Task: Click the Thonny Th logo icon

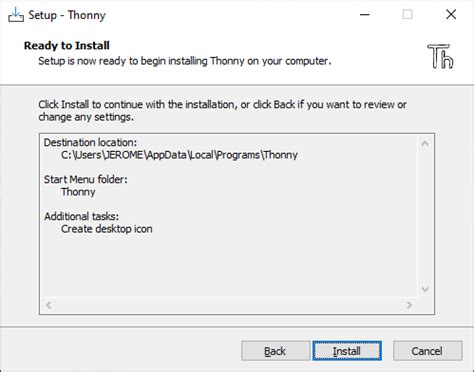Action: [x=440, y=56]
